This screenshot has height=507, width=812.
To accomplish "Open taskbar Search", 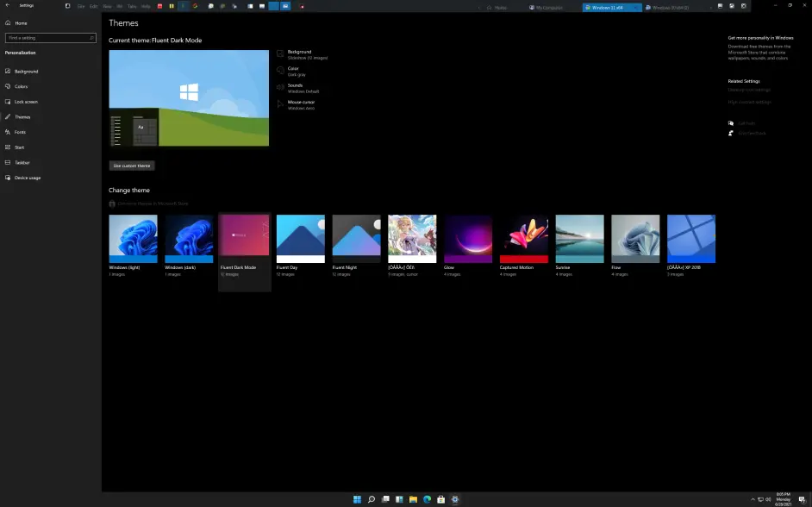I will click(372, 499).
